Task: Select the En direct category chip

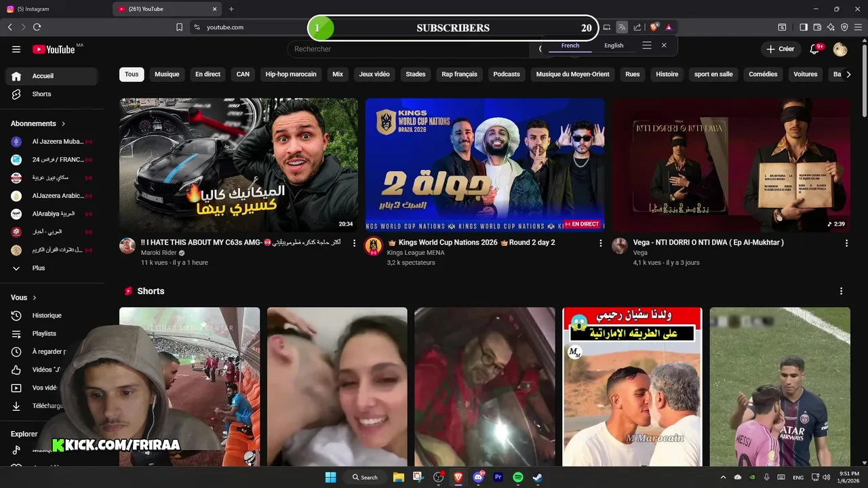Action: (208, 75)
